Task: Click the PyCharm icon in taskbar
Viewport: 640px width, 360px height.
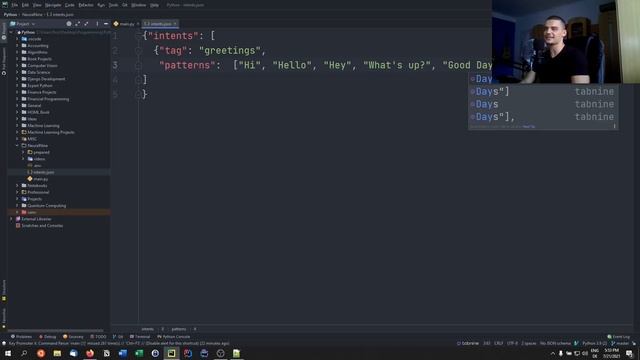Action: 171,353
